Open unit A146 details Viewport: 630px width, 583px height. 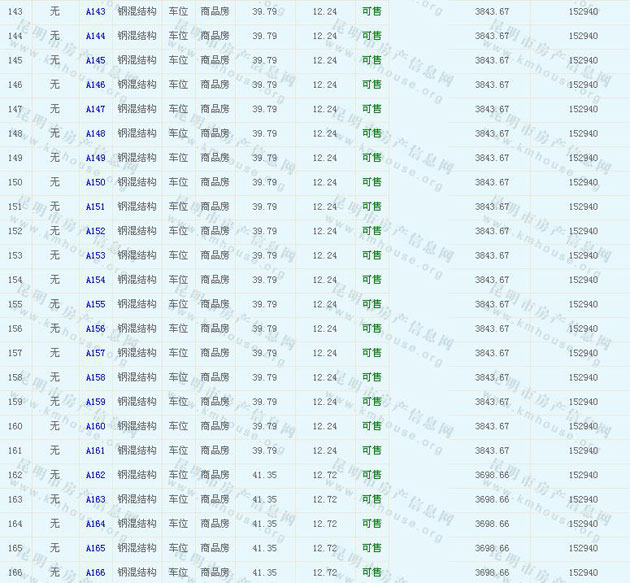pos(95,85)
